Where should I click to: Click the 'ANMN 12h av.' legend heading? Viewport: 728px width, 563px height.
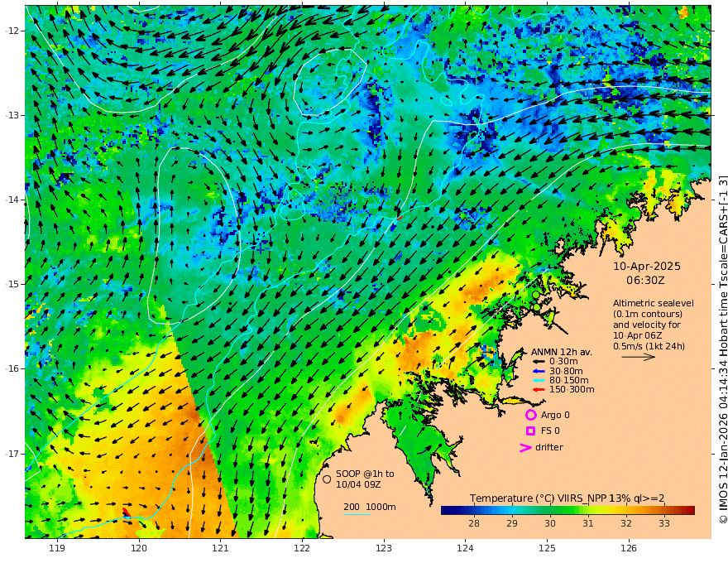pyautogui.click(x=562, y=352)
